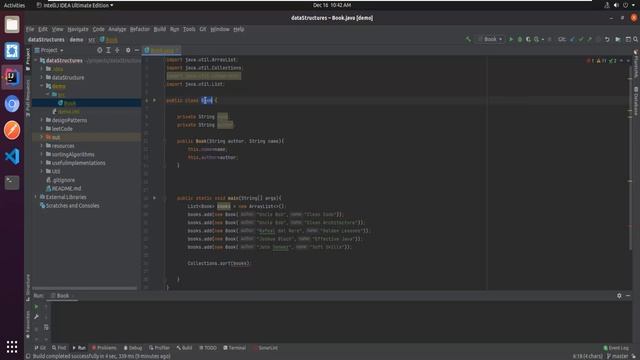Open the File menu
This screenshot has width=640, height=360.
click(30, 29)
